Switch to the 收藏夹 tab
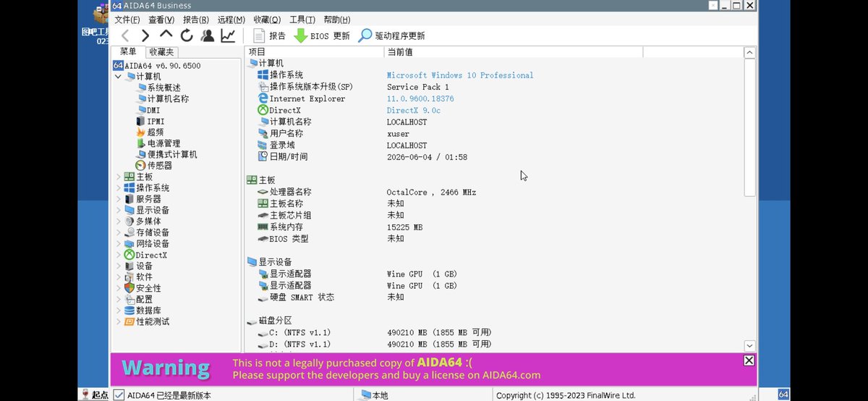868x401 pixels. coord(161,52)
